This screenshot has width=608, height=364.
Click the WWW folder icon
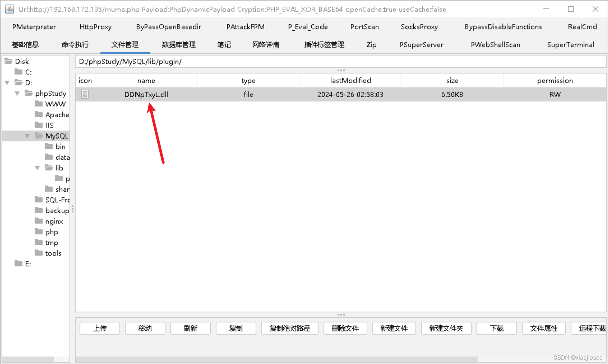pyautogui.click(x=39, y=104)
